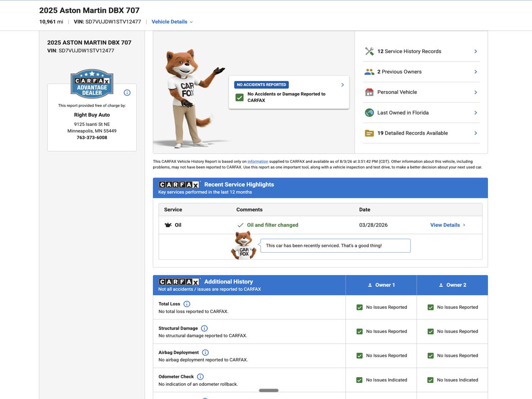The height and width of the screenshot is (399, 532).
Task: Open the Advantage Dealer info icon
Action: tap(127, 93)
